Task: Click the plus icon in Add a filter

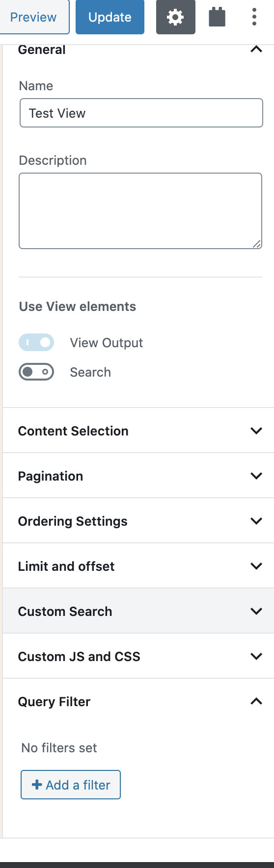Action: (37, 785)
